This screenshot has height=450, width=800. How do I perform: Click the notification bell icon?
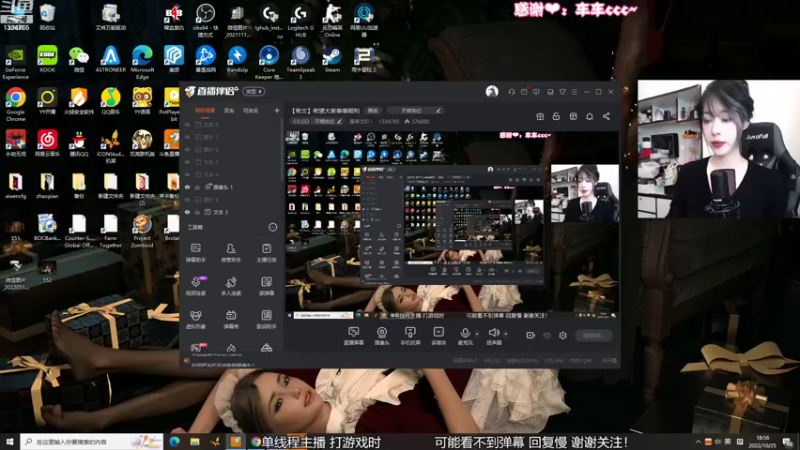[x=589, y=116]
